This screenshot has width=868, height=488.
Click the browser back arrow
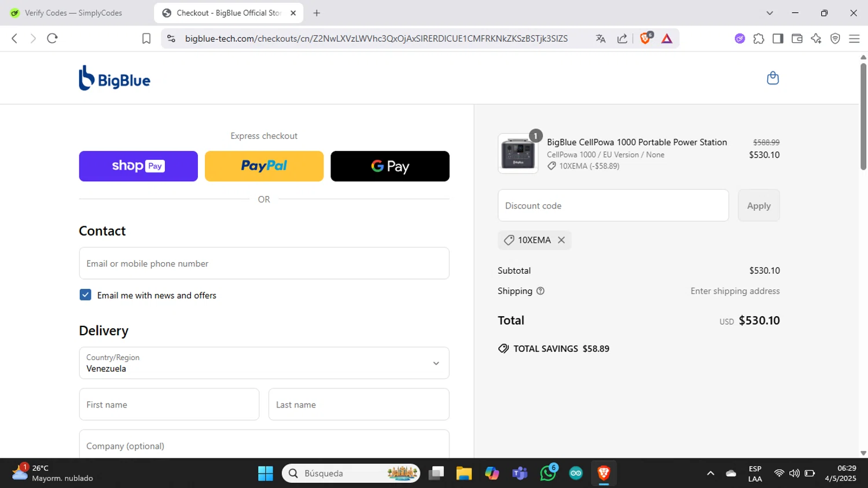pyautogui.click(x=14, y=38)
